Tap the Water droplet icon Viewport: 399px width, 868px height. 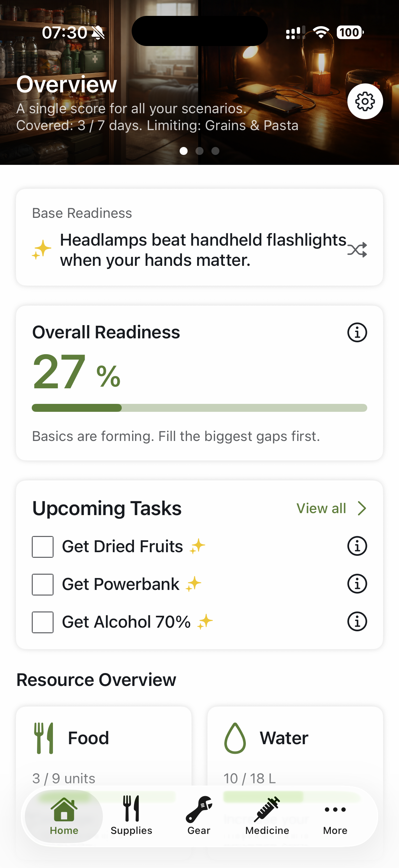pos(235,738)
